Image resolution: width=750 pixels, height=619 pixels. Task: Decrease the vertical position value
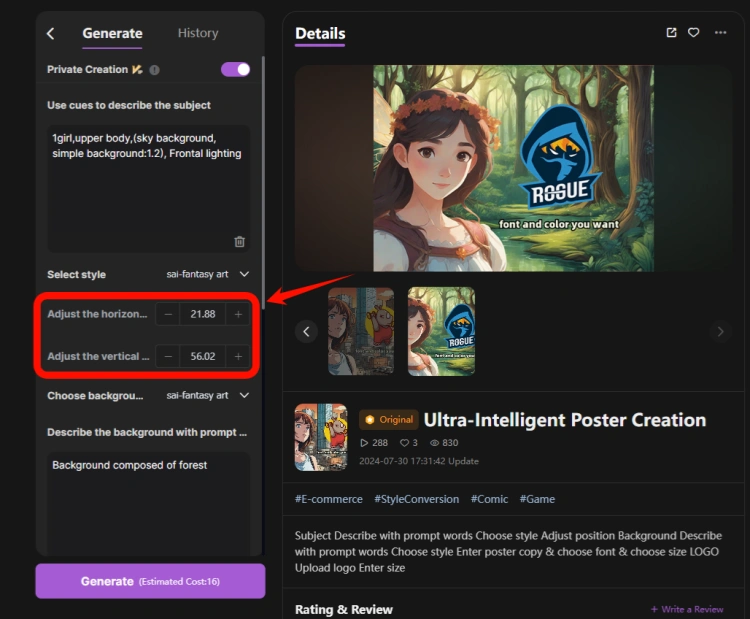click(x=168, y=356)
